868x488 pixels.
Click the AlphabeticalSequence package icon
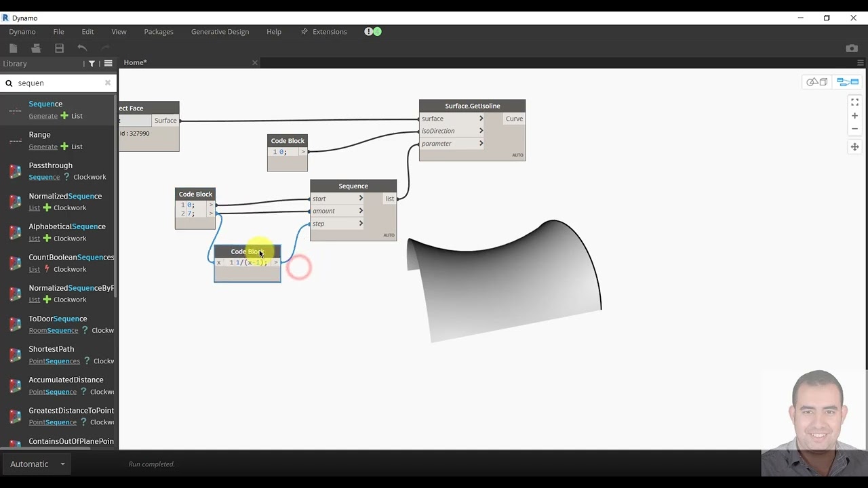point(15,232)
